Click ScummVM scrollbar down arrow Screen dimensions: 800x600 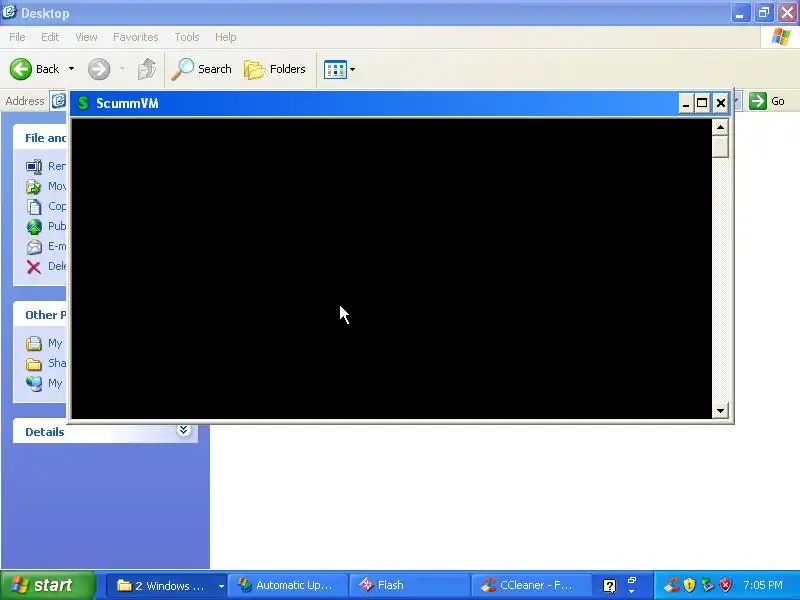[x=720, y=410]
